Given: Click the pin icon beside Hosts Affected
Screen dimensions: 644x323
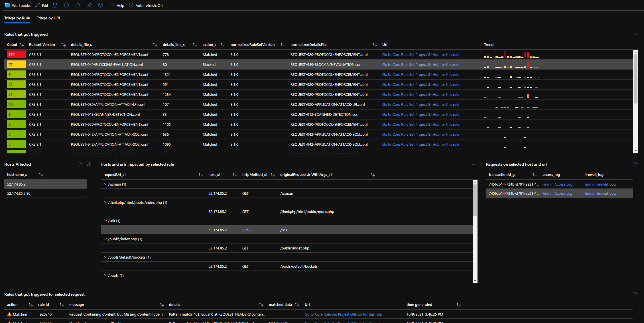Looking at the screenshot, I should (89, 164).
